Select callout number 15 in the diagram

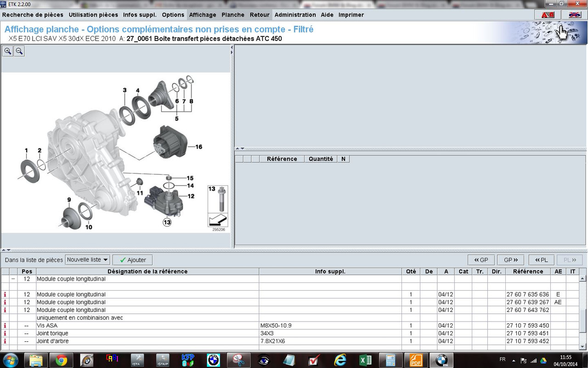tap(190, 178)
